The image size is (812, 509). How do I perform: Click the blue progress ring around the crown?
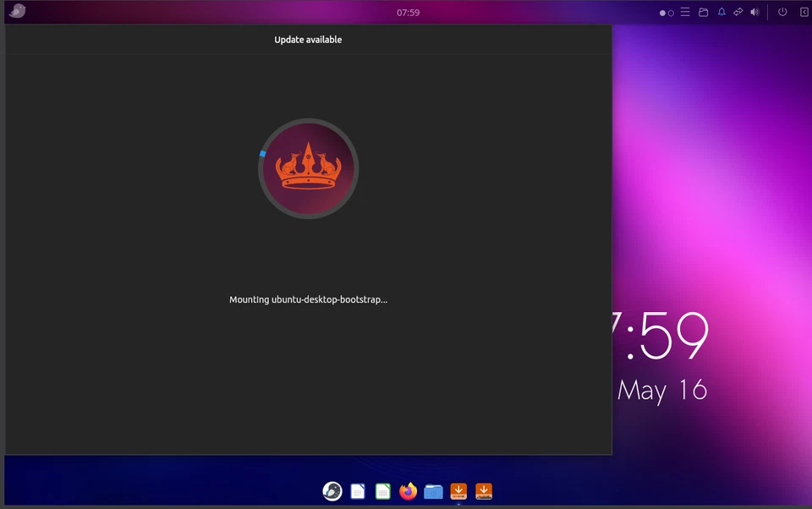point(264,151)
